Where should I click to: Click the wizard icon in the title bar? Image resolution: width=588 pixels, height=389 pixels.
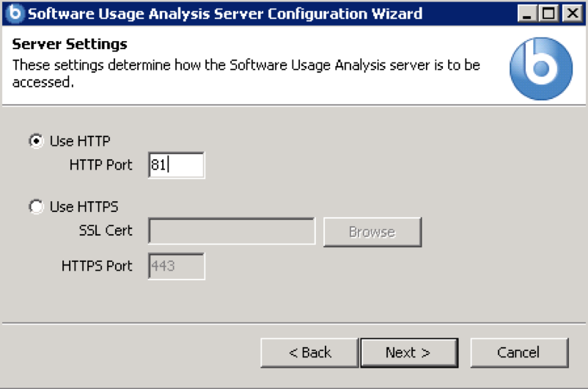(15, 13)
